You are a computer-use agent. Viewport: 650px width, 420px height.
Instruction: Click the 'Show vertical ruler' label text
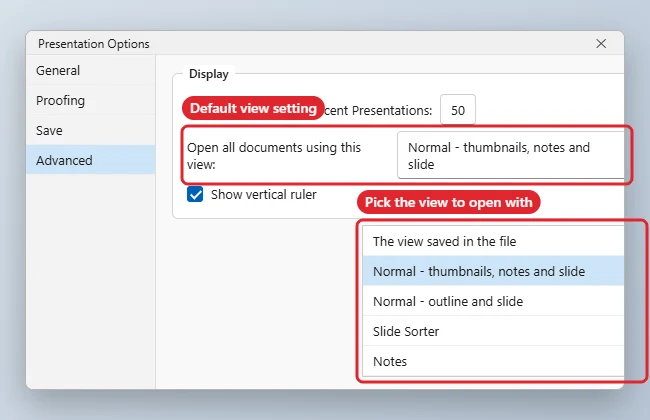(x=264, y=194)
